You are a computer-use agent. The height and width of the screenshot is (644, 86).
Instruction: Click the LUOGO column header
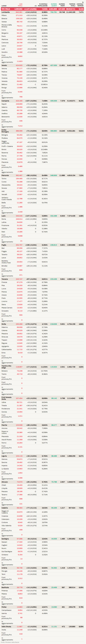click(4, 6)
